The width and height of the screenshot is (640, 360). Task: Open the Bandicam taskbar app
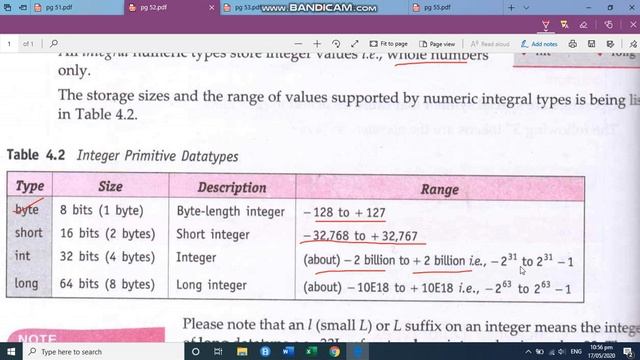[x=265, y=351]
